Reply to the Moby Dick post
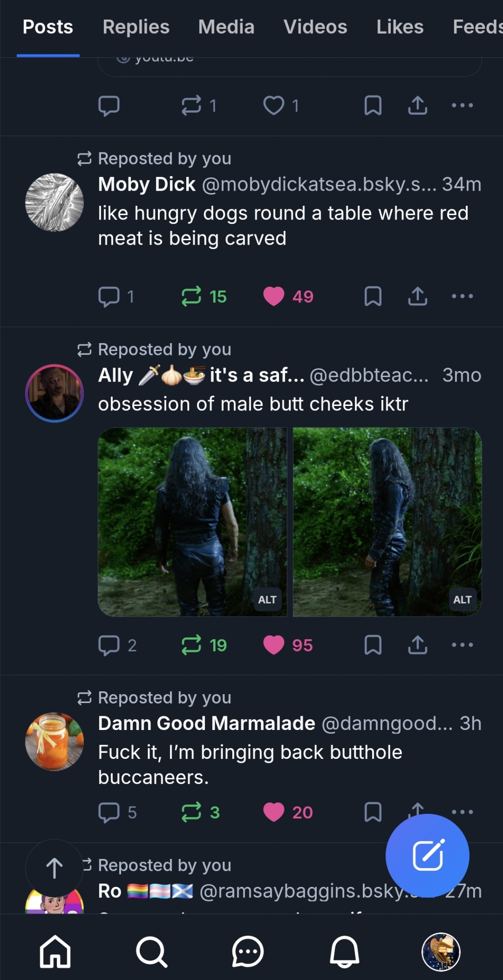This screenshot has width=503, height=980. tap(109, 296)
